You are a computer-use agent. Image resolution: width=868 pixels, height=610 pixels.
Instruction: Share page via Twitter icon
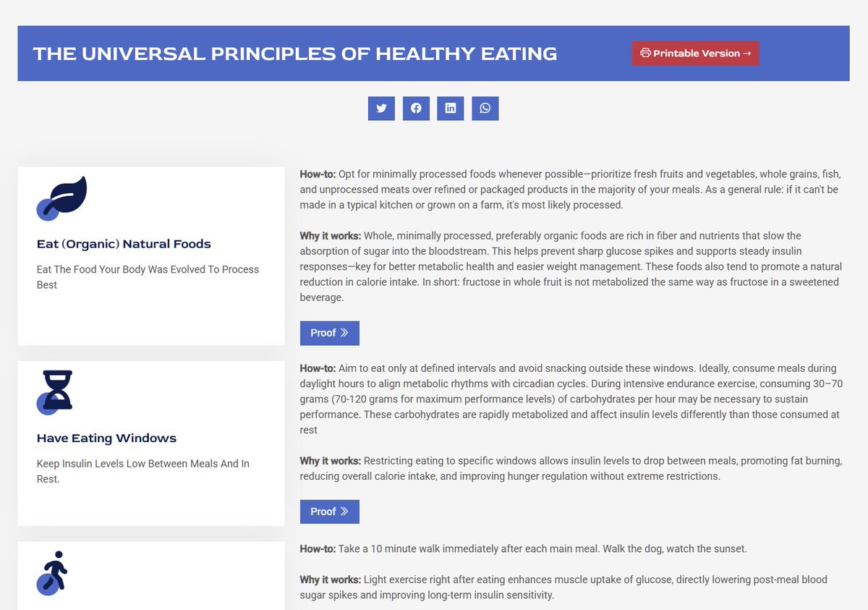(381, 109)
